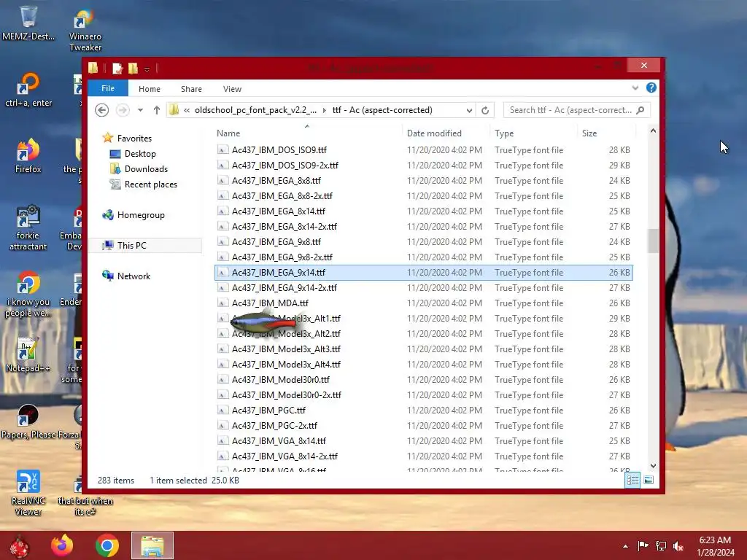The width and height of the screenshot is (747, 560).
Task: Select file Ac437_IBM_MDA.ttf
Action: (x=424, y=303)
